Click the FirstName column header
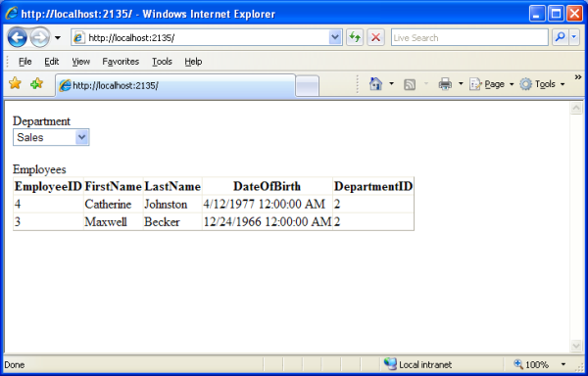This screenshot has height=376, width=588. pos(113,186)
